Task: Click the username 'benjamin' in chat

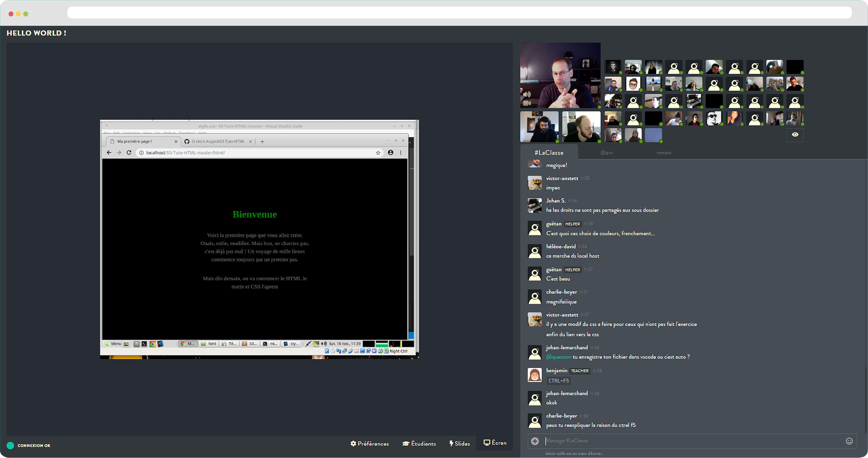Action: point(557,371)
